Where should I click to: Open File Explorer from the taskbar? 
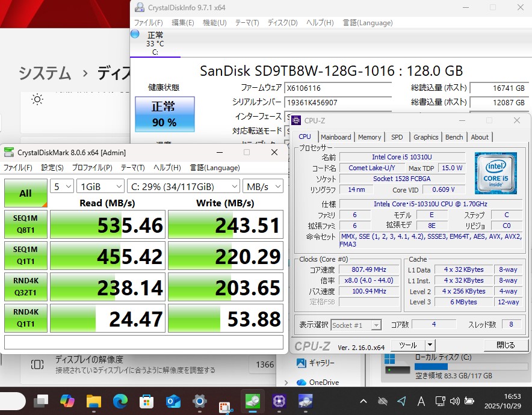pos(94,401)
